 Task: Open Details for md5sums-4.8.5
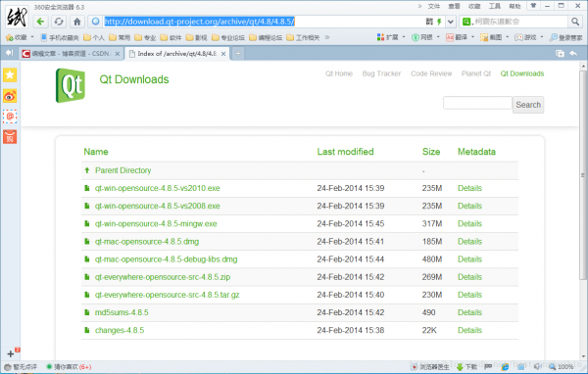469,312
